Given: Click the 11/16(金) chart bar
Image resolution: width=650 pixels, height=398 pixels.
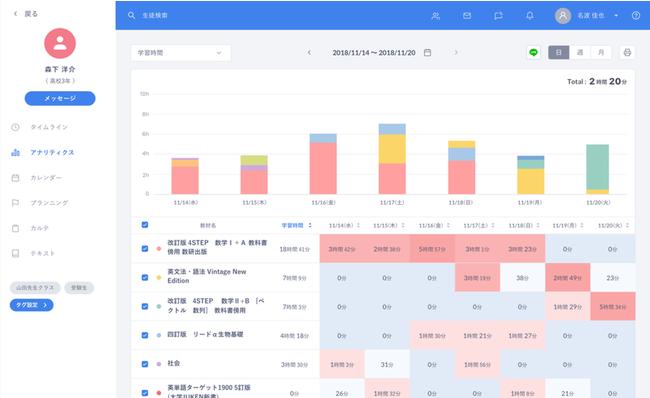Looking at the screenshot, I should point(323,164).
